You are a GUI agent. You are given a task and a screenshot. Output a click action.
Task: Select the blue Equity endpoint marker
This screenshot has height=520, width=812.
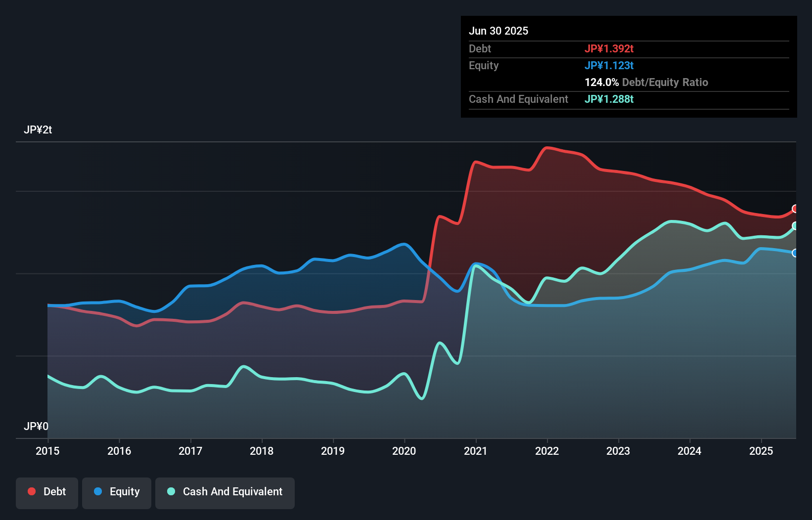[794, 253]
